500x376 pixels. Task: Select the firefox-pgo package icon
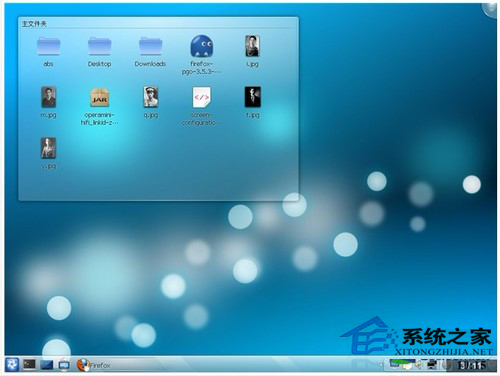pyautogui.click(x=201, y=46)
